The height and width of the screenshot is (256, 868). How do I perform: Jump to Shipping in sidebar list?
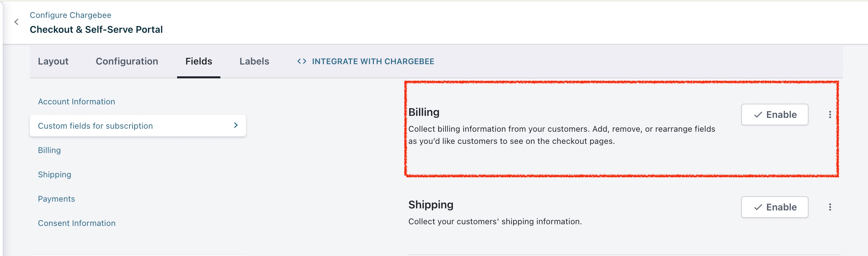[54, 175]
